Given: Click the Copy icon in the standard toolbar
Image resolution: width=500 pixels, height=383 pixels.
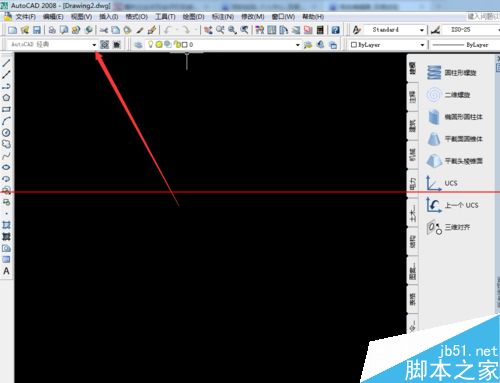Looking at the screenshot, I should 115,30.
